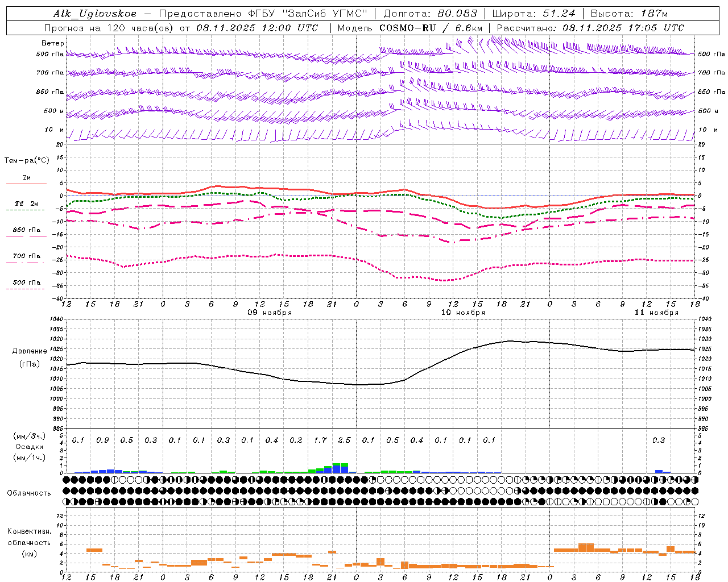The height and width of the screenshot is (582, 728).
Task: Click the longitude value Долгота: 80.083
Action: (x=430, y=14)
